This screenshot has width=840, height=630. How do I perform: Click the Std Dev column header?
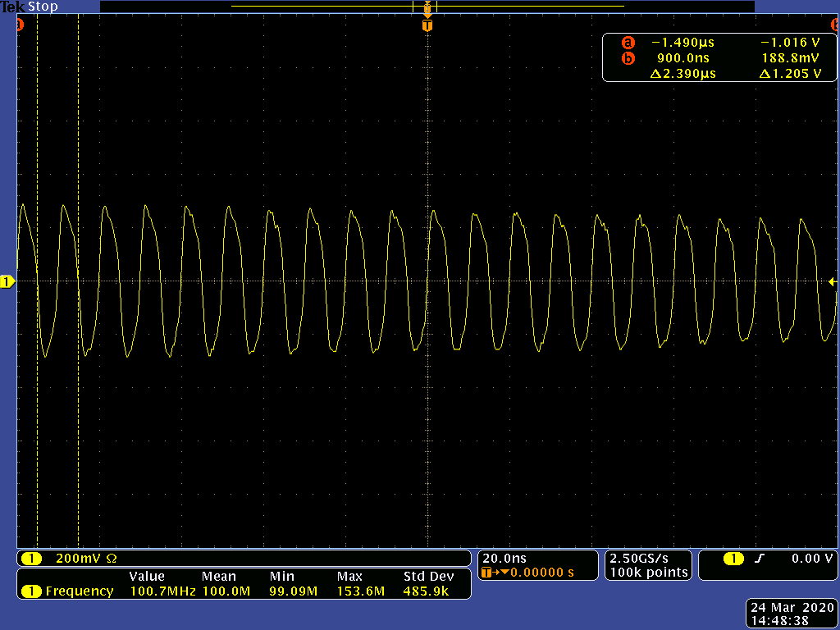(428, 577)
